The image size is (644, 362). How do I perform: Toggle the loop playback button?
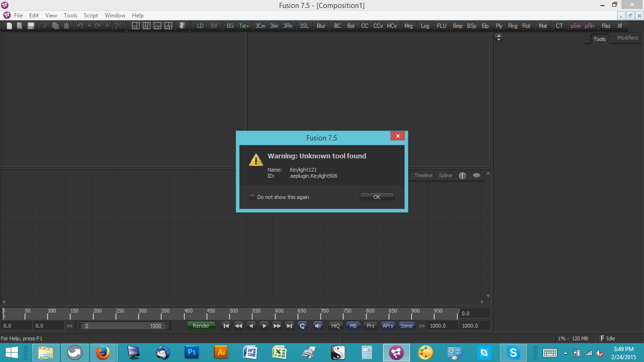(303, 326)
